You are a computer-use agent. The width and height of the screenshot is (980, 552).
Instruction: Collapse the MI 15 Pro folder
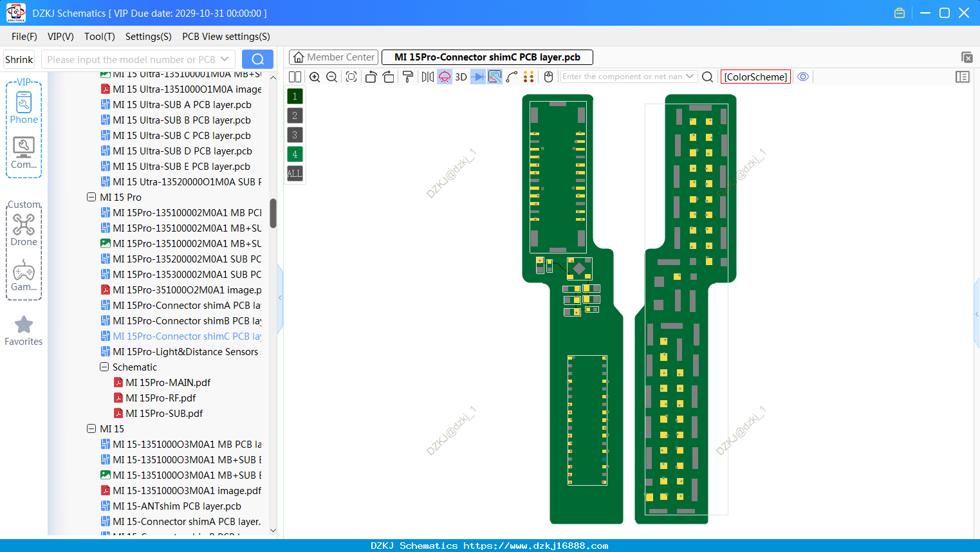[x=91, y=197]
